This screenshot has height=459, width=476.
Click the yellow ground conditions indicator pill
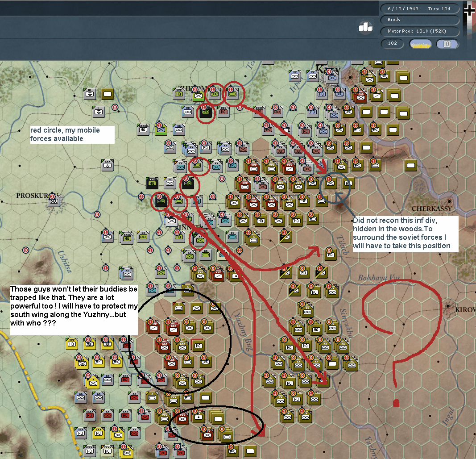420,44
